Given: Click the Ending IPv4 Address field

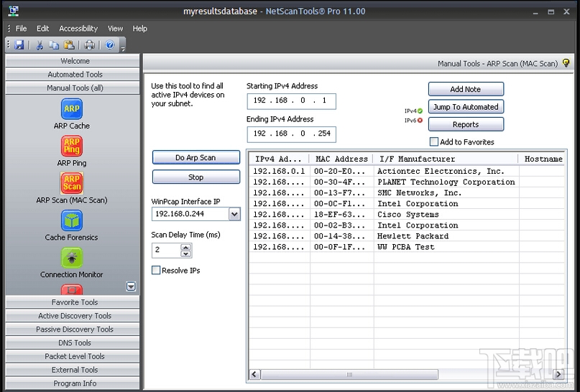Looking at the screenshot, I should tap(292, 134).
